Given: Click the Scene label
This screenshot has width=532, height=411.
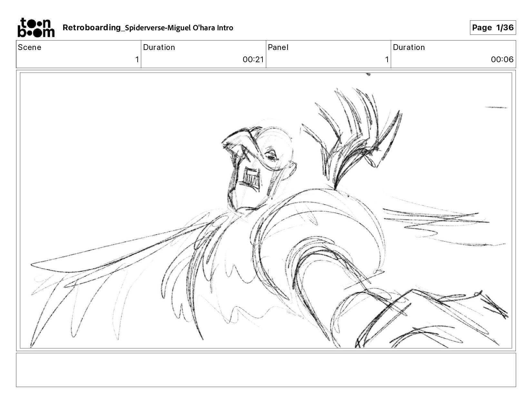Looking at the screenshot, I should pyautogui.click(x=30, y=47).
